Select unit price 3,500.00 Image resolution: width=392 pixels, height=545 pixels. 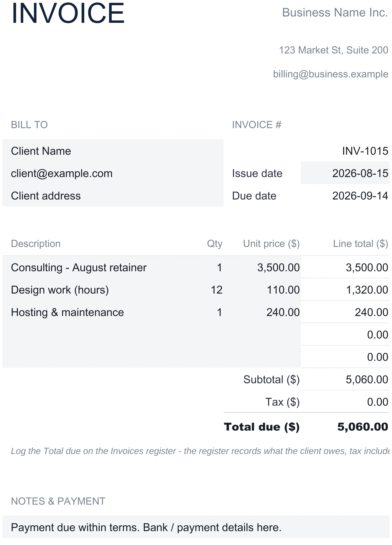coord(278,267)
